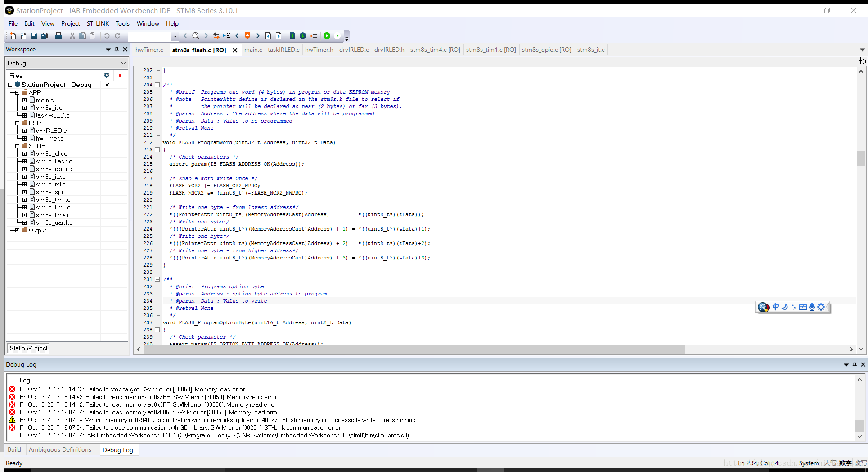Click the Save All toolbar icon
Image resolution: width=868 pixels, height=472 pixels.
pos(44,36)
